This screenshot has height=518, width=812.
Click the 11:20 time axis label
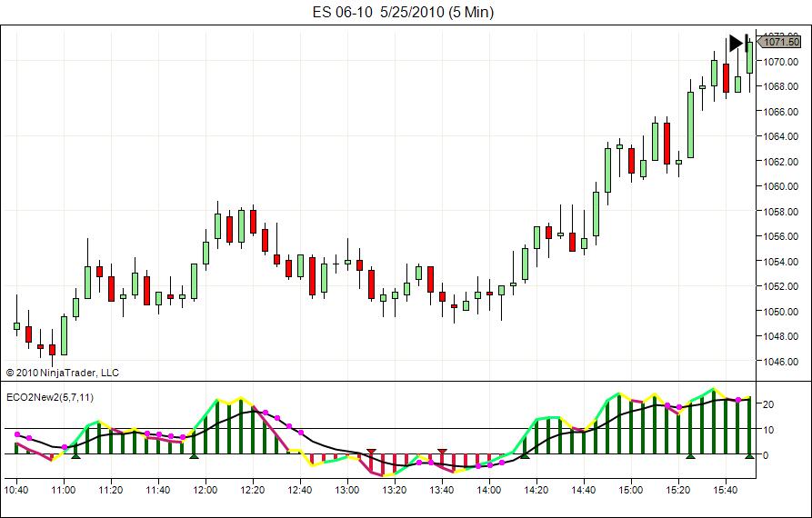pyautogui.click(x=111, y=490)
